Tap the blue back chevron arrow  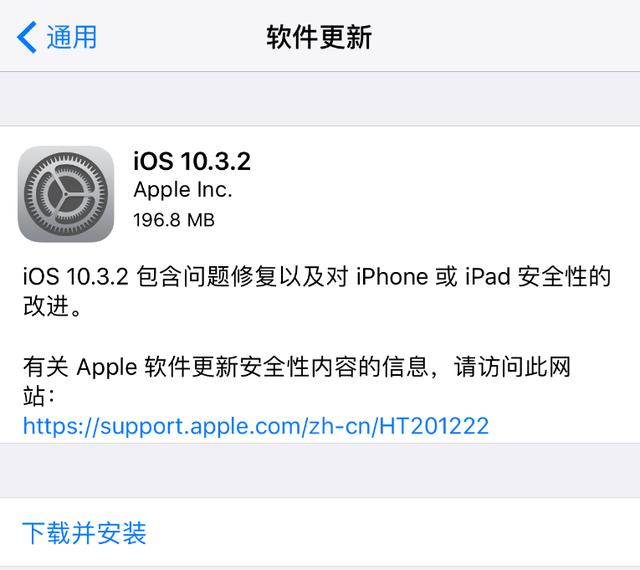click(x=27, y=37)
